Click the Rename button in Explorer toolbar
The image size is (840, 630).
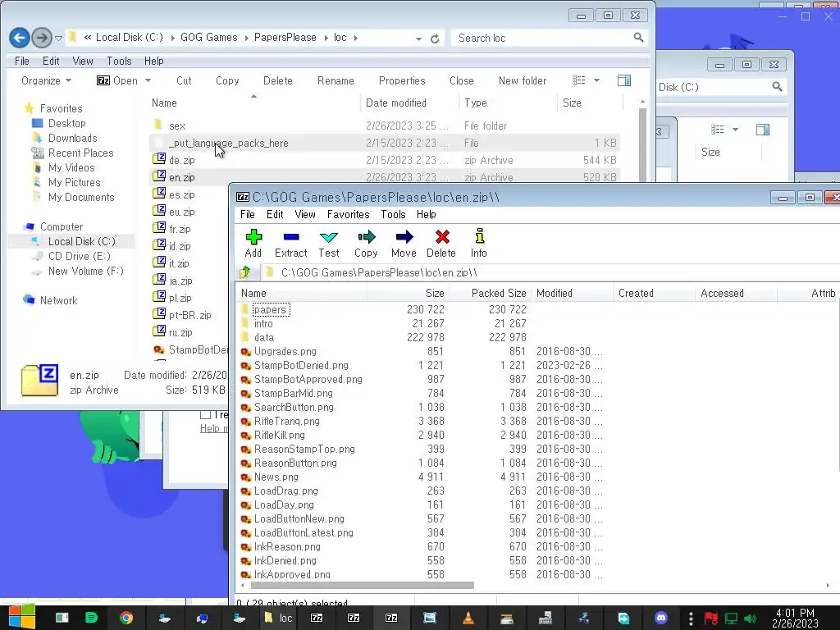(336, 81)
